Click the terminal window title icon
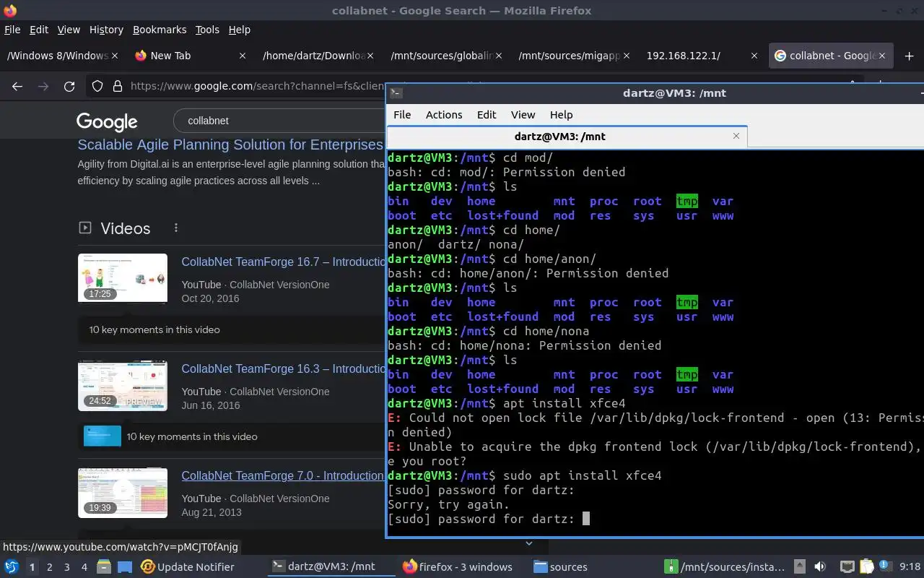Viewport: 924px width, 578px height. pyautogui.click(x=396, y=93)
